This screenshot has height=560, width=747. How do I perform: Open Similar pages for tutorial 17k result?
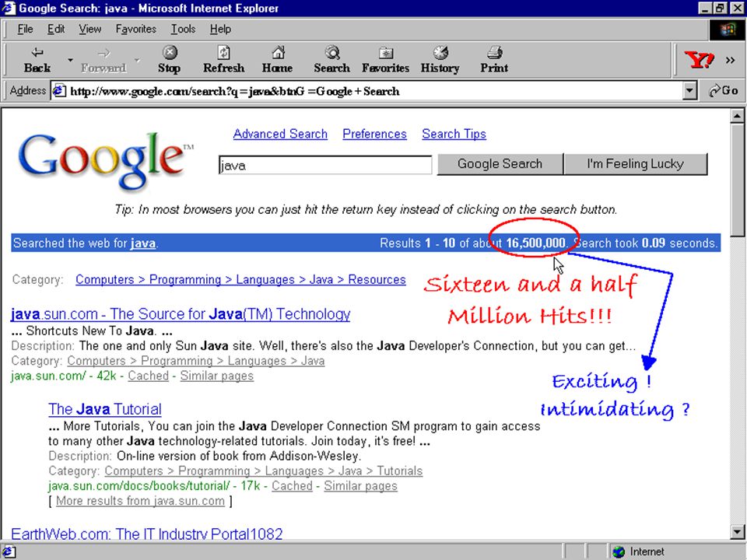click(360, 486)
